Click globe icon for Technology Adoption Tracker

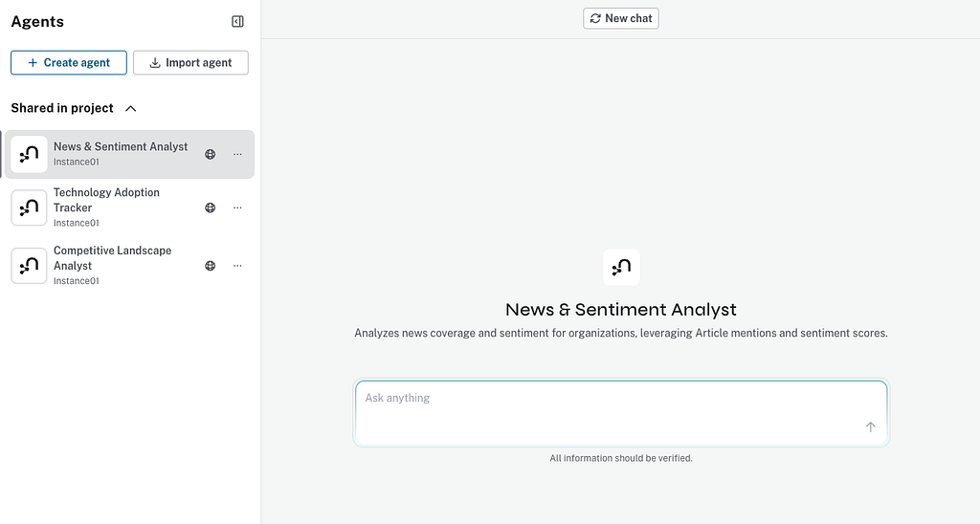pos(210,208)
